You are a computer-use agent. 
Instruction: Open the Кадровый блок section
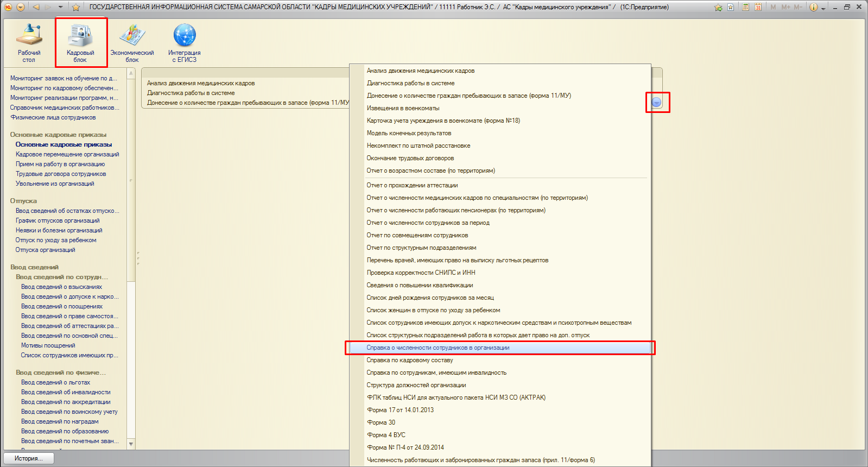pos(80,41)
